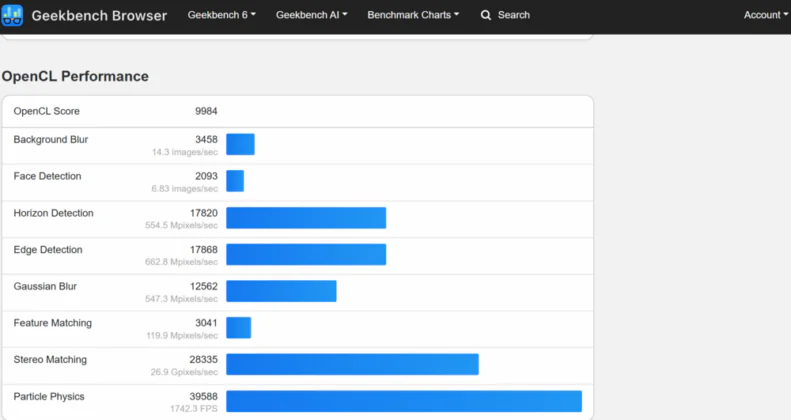The image size is (791, 420).
Task: Click the Edge Detection score bar
Action: pos(306,255)
